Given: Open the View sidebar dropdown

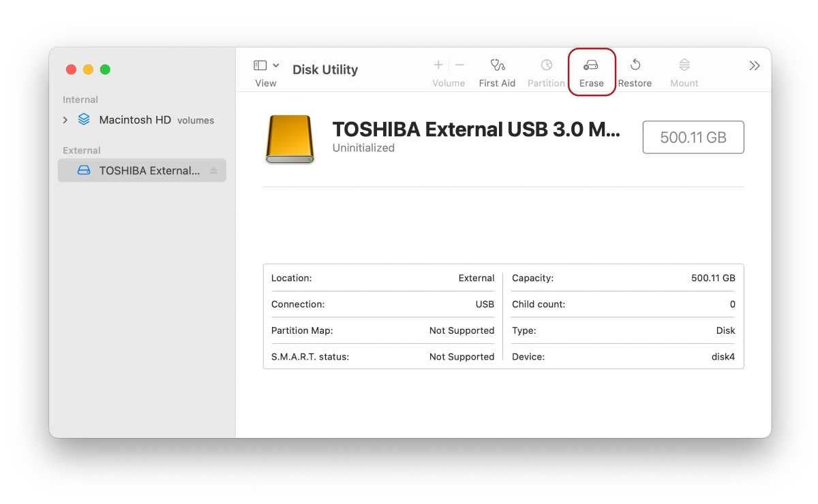Looking at the screenshot, I should point(267,65).
